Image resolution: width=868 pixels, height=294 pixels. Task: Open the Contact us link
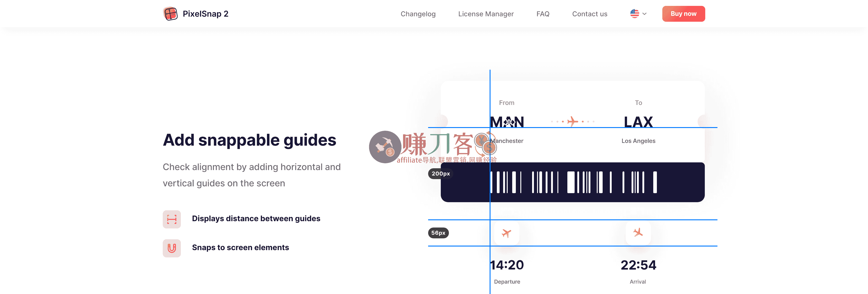click(x=589, y=14)
